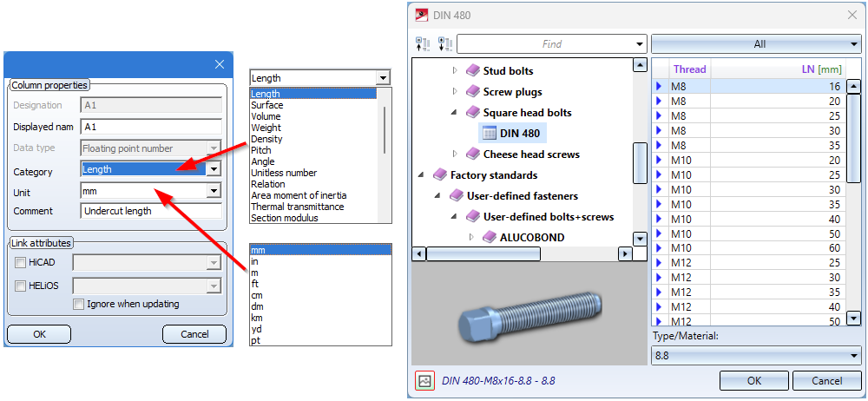Select Surface in the category list
Screen dimensions: 868x401
click(266, 105)
